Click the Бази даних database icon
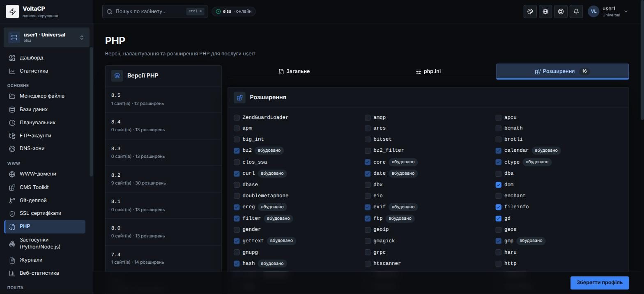 pyautogui.click(x=12, y=109)
